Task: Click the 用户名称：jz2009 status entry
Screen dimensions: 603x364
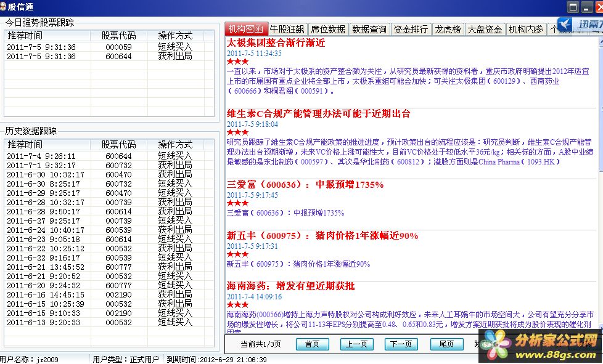Action: point(29,360)
